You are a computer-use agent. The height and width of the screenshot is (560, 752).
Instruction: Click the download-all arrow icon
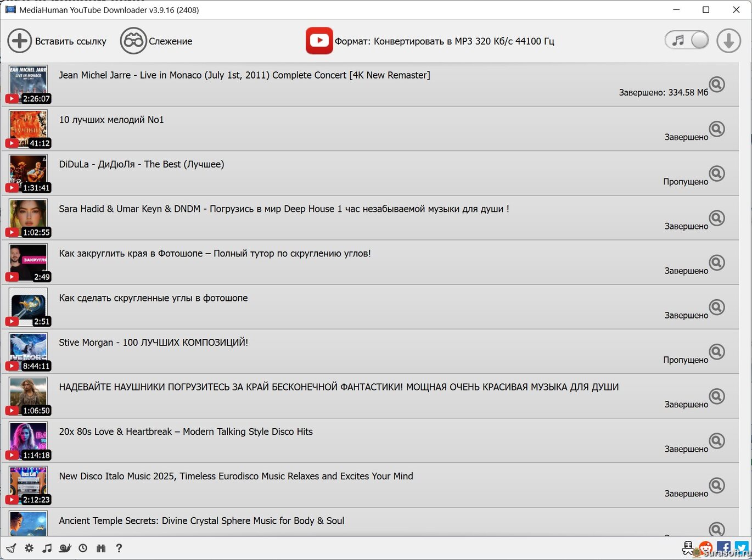pyautogui.click(x=728, y=41)
